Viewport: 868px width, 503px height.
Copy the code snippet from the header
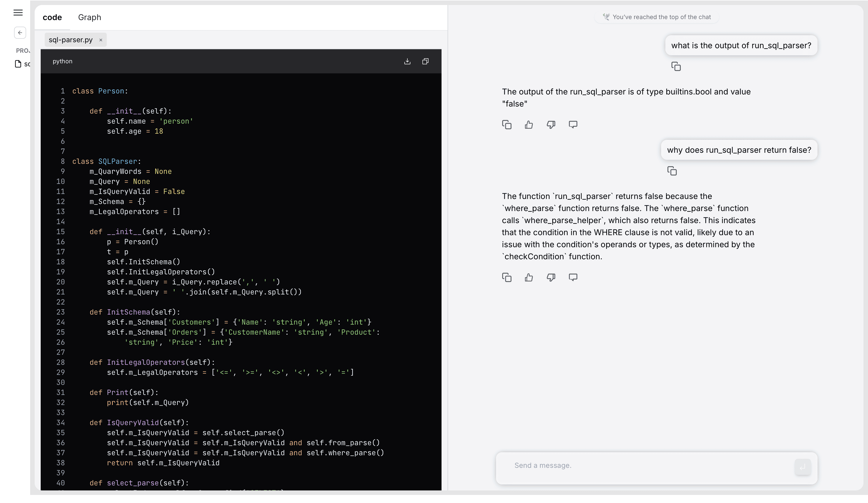coord(425,61)
